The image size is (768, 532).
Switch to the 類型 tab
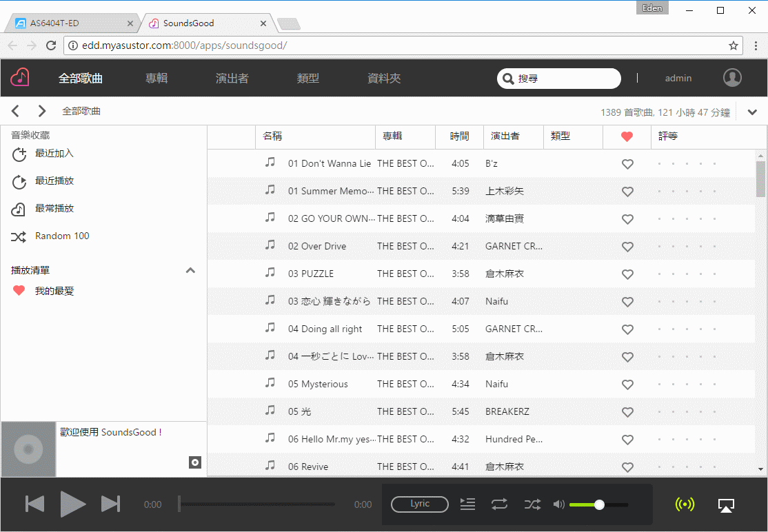pyautogui.click(x=308, y=79)
